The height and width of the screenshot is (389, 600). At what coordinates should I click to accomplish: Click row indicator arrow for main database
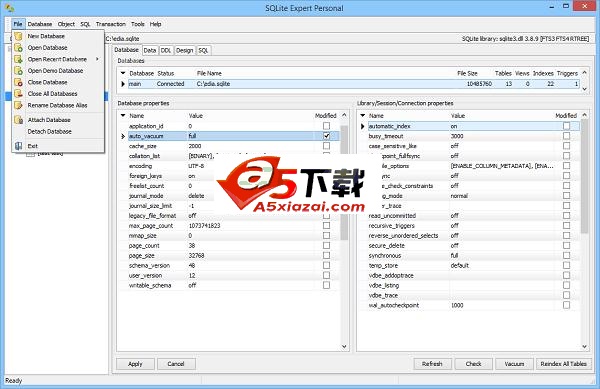[x=123, y=84]
